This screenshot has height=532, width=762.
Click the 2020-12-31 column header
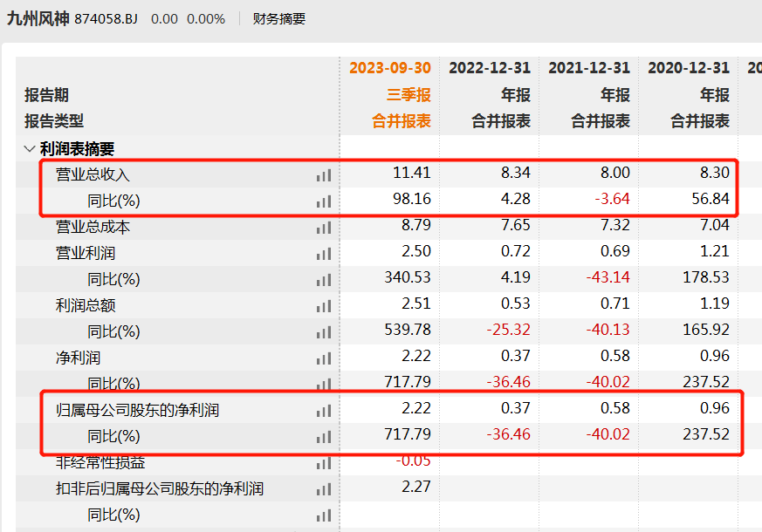(689, 68)
